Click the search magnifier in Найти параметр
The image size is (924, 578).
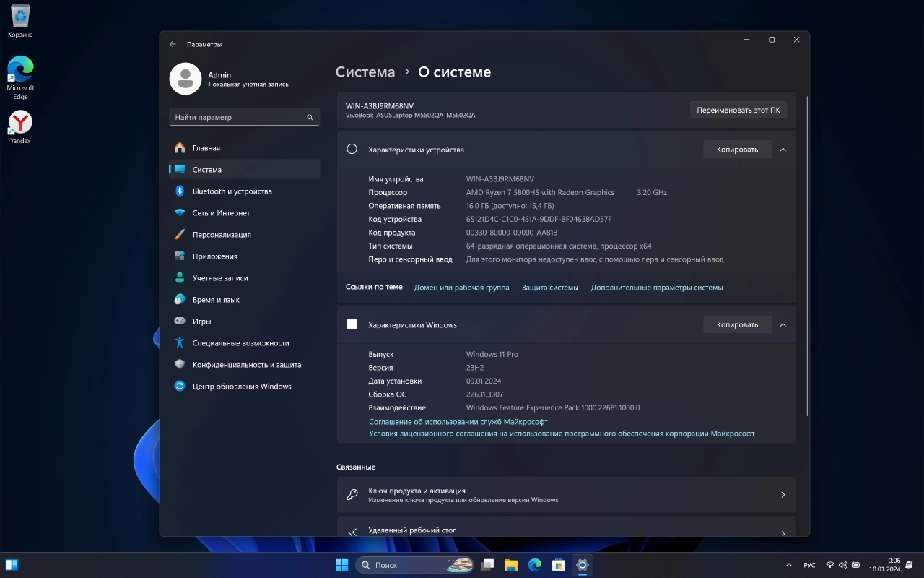(310, 117)
